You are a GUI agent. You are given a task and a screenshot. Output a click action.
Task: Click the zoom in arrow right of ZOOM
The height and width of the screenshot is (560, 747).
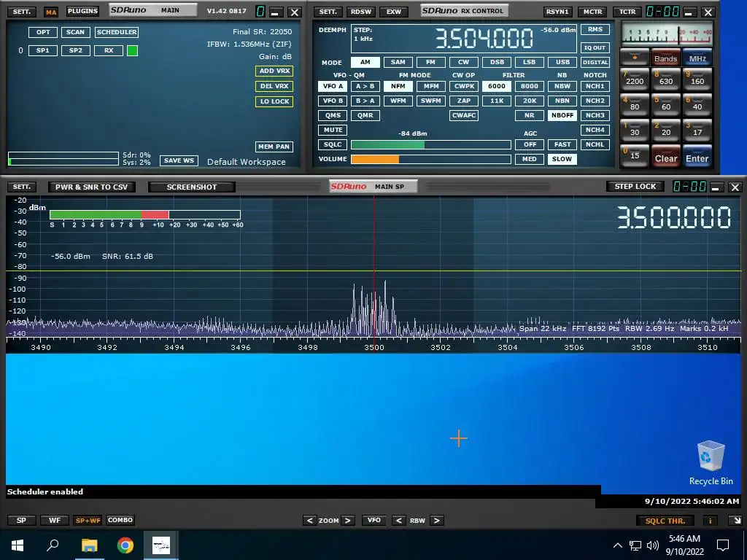[348, 521]
